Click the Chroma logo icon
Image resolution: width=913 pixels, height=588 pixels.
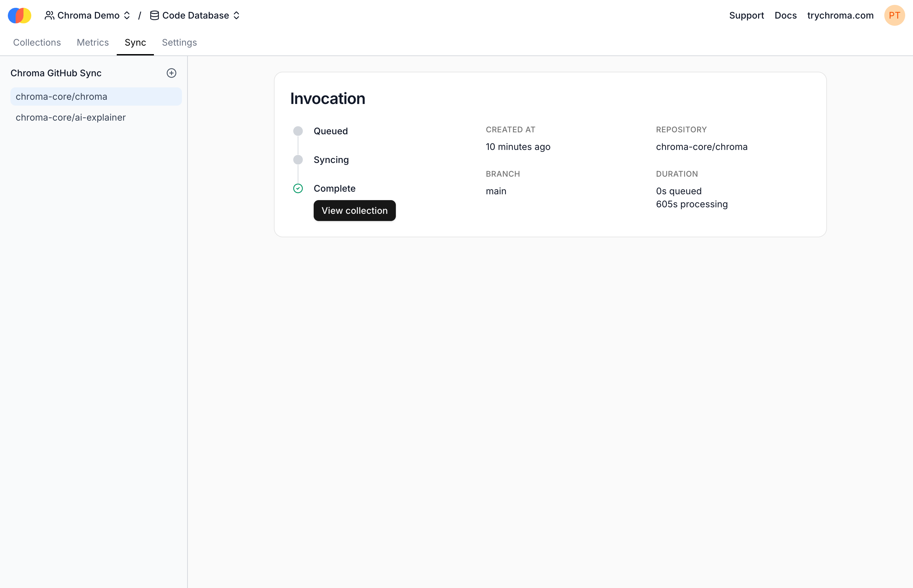[x=20, y=15]
